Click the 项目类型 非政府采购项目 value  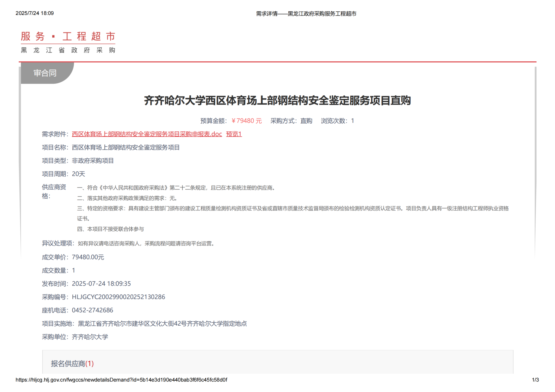pos(93,161)
